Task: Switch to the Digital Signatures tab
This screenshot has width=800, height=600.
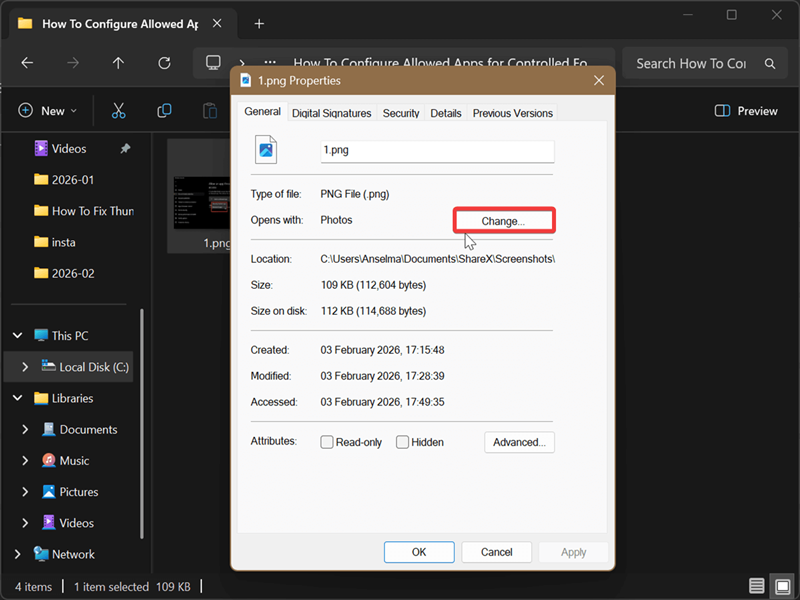Action: point(331,113)
